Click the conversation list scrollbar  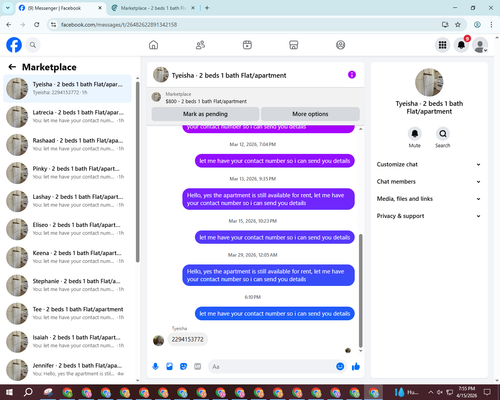(x=137, y=172)
